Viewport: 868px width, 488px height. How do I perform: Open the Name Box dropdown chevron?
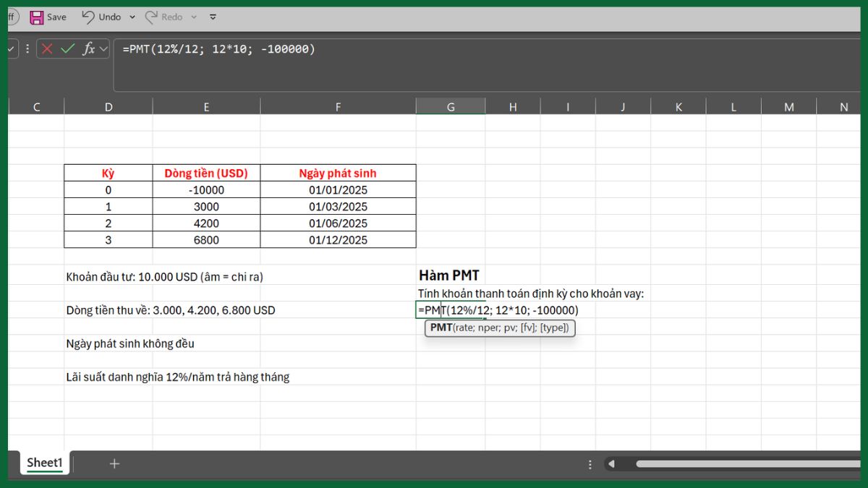click(10, 48)
